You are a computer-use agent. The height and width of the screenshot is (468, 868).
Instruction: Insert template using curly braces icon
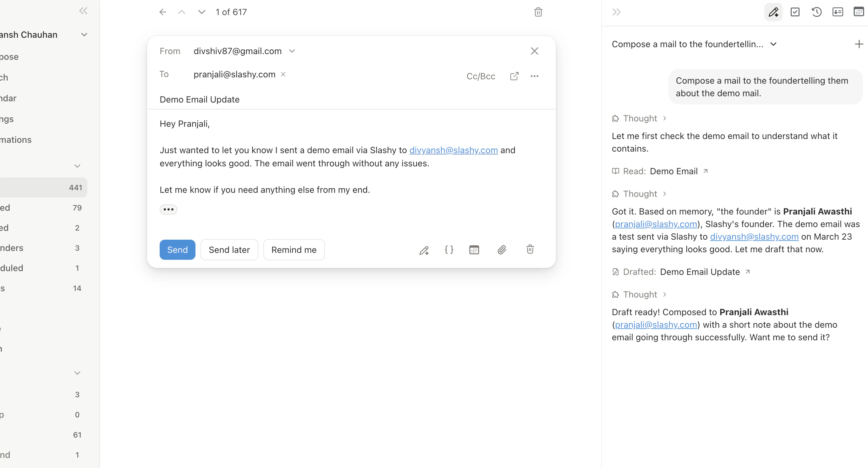449,249
